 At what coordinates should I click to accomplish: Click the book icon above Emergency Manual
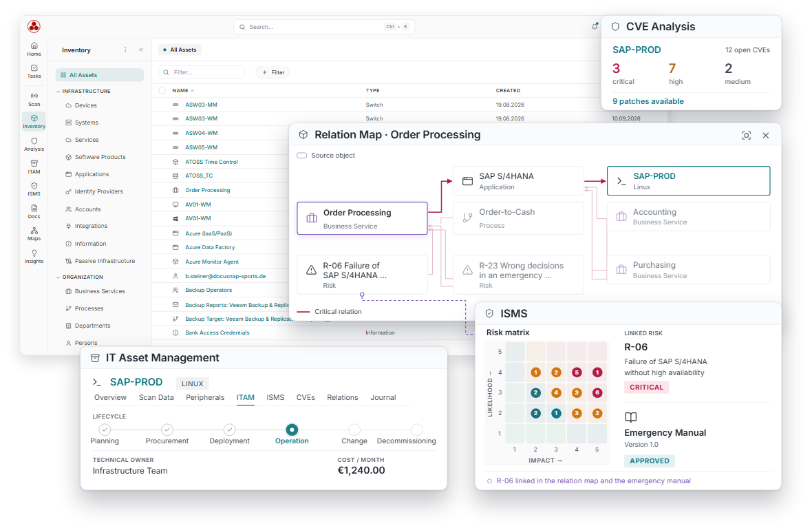(631, 417)
